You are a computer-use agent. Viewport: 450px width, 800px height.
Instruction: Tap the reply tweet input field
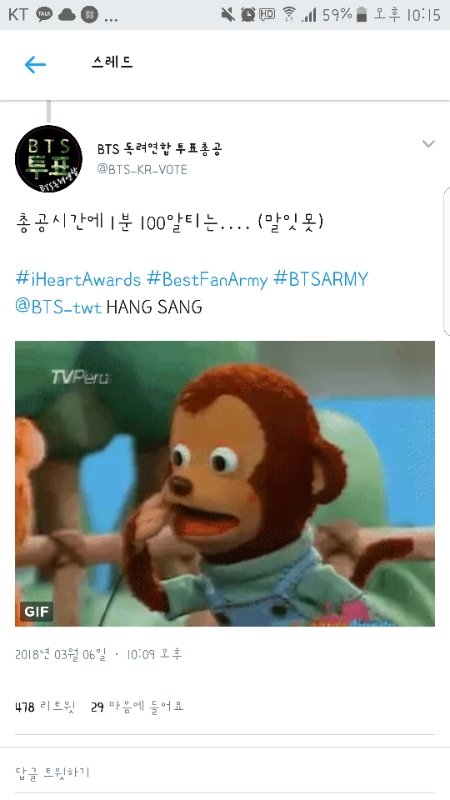225,772
